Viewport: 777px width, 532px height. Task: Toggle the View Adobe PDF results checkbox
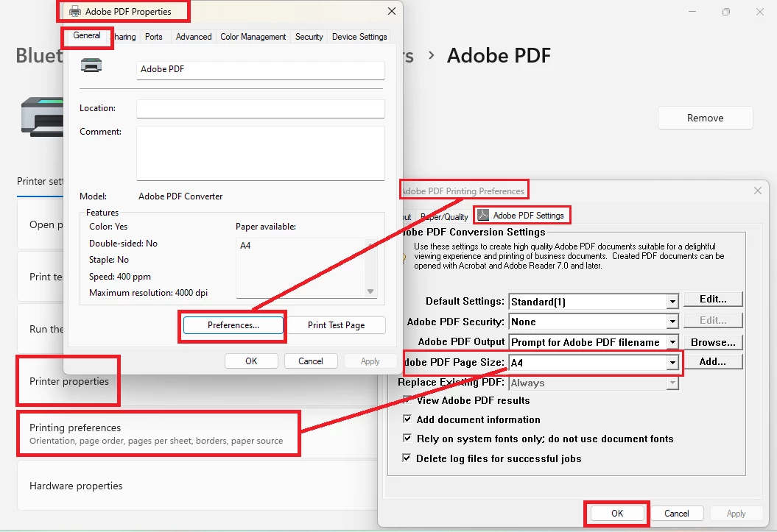pyautogui.click(x=407, y=400)
